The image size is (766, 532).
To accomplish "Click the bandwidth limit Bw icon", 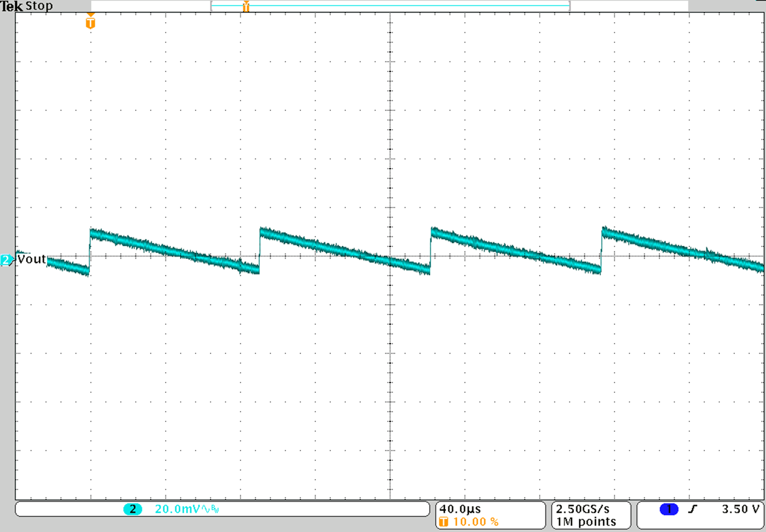I will click(x=214, y=510).
